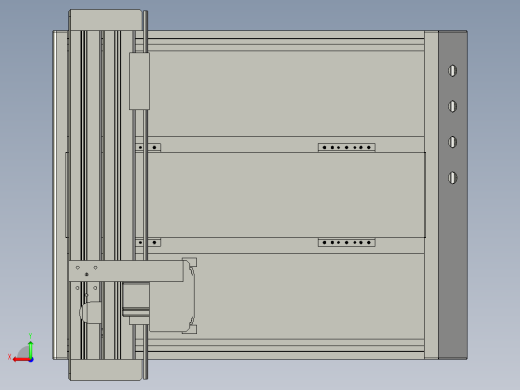
Task: Select the rounded motor end cap on rail
Action: click(x=90, y=312)
